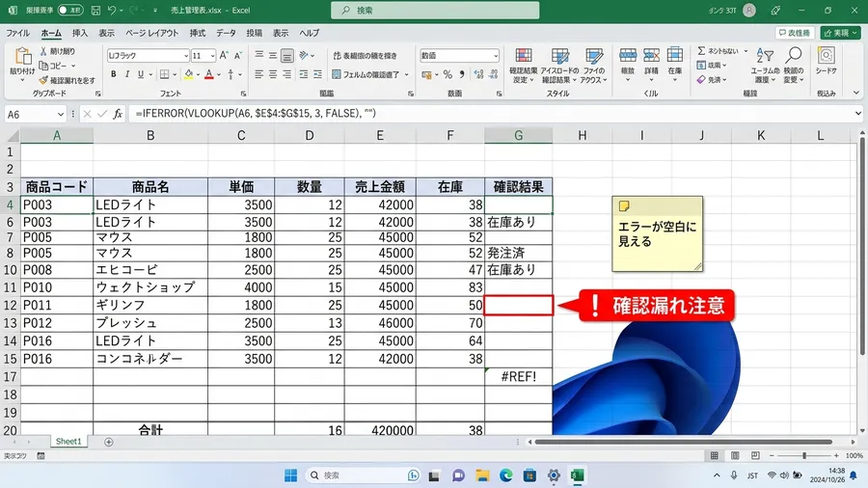Open the number format dropdown
Viewport: 868px width, 488px height.
(496, 56)
